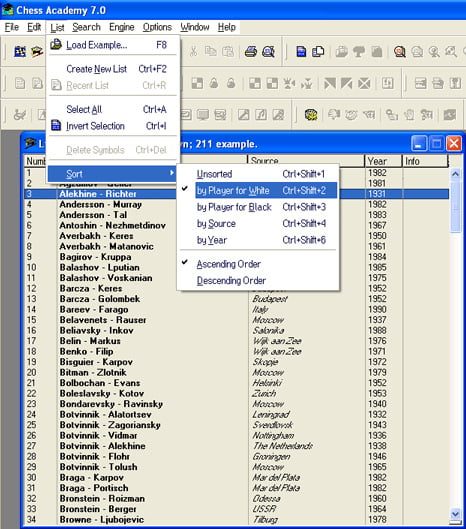This screenshot has height=529, width=466.
Task: Select the row Bronstein - Berger
Action: (x=236, y=509)
